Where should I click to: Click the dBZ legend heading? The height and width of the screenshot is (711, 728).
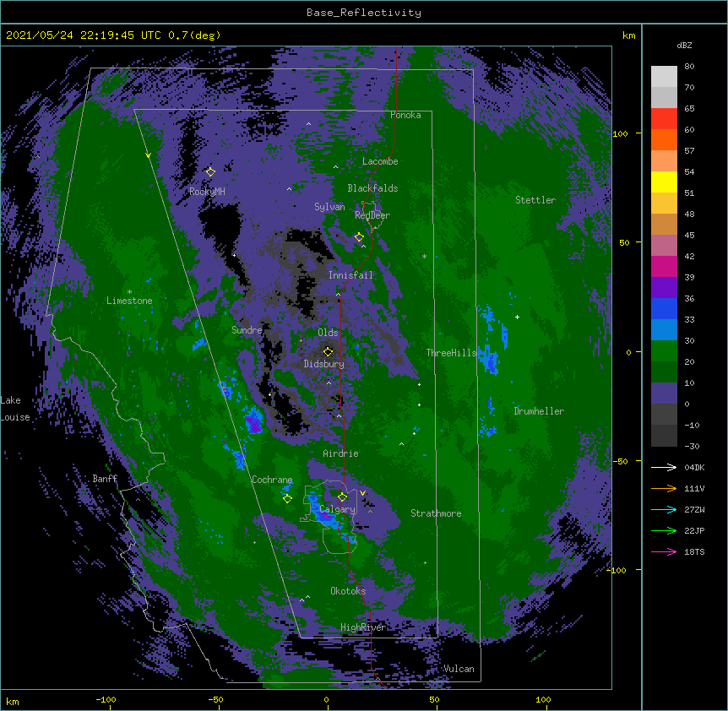point(684,45)
